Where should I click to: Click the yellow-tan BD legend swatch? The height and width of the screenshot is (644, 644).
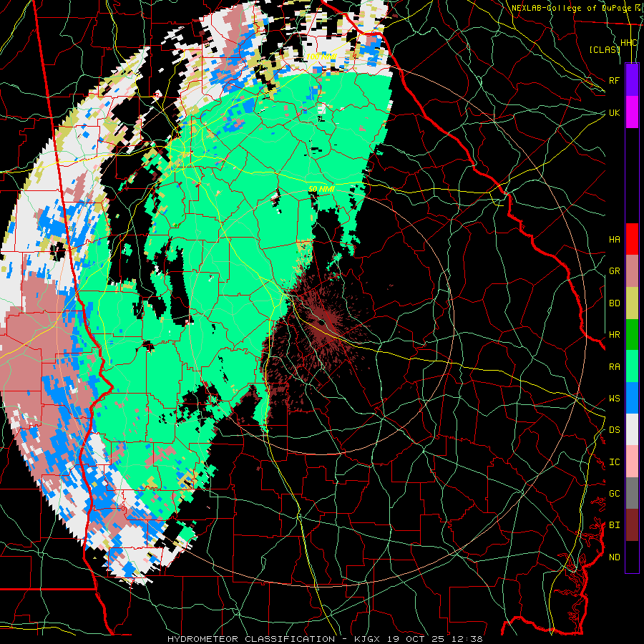tap(632, 303)
